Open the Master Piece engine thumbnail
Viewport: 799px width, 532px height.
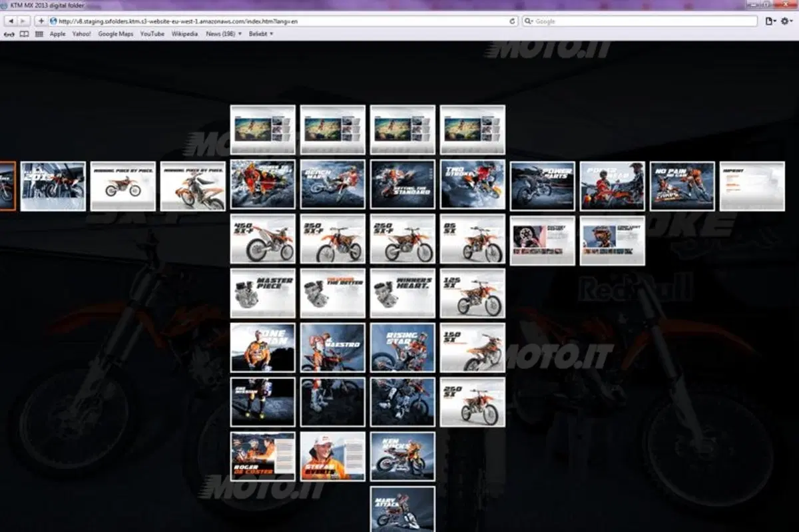click(x=263, y=294)
